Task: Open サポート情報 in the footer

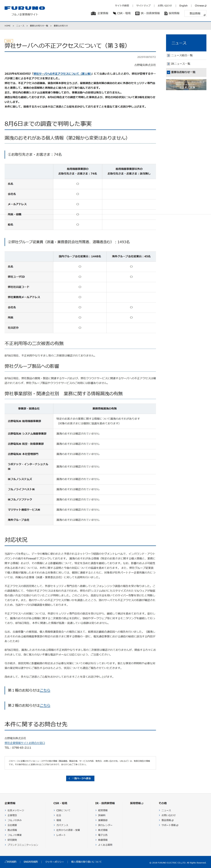Action: (x=170, y=825)
